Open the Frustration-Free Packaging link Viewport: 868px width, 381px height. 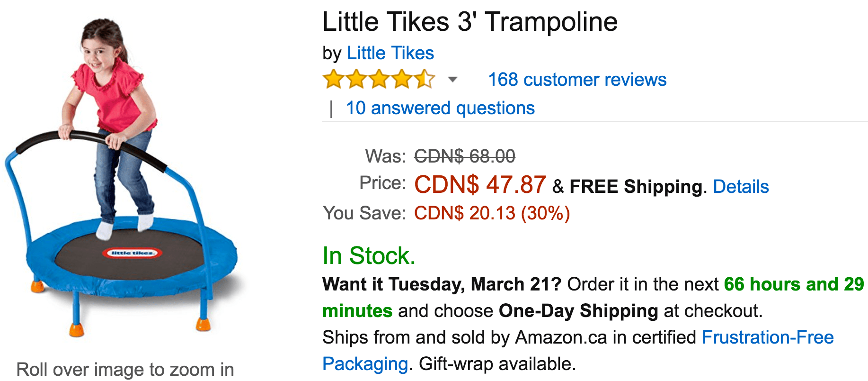point(768,337)
